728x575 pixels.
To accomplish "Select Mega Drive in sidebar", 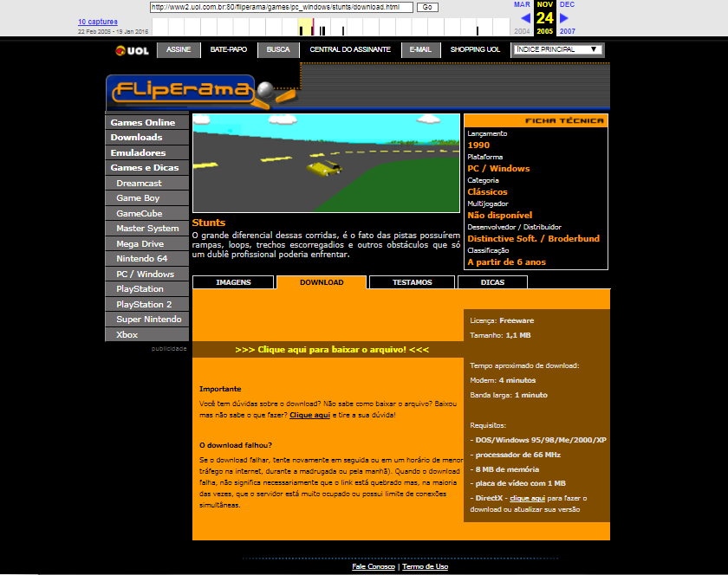I will pyautogui.click(x=146, y=243).
